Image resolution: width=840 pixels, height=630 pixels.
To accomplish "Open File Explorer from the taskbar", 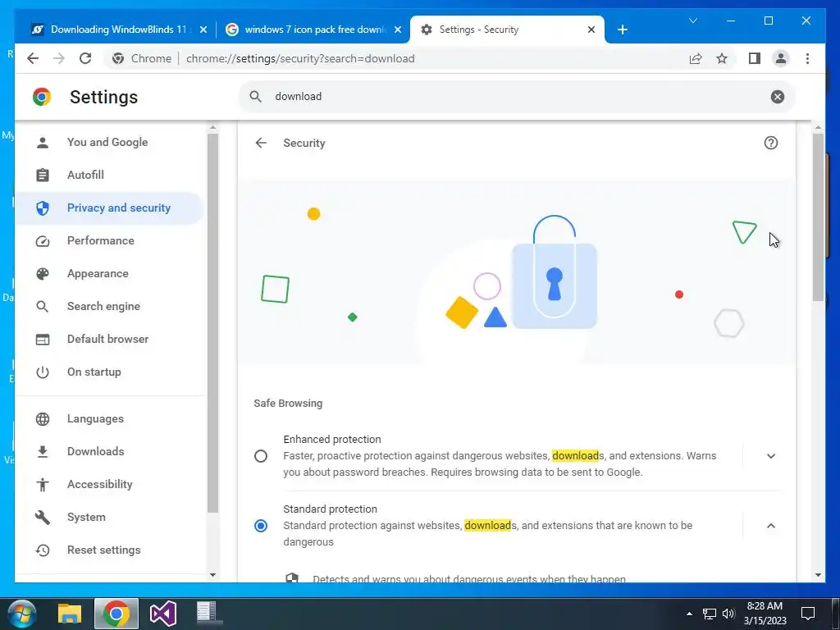I will tap(70, 614).
